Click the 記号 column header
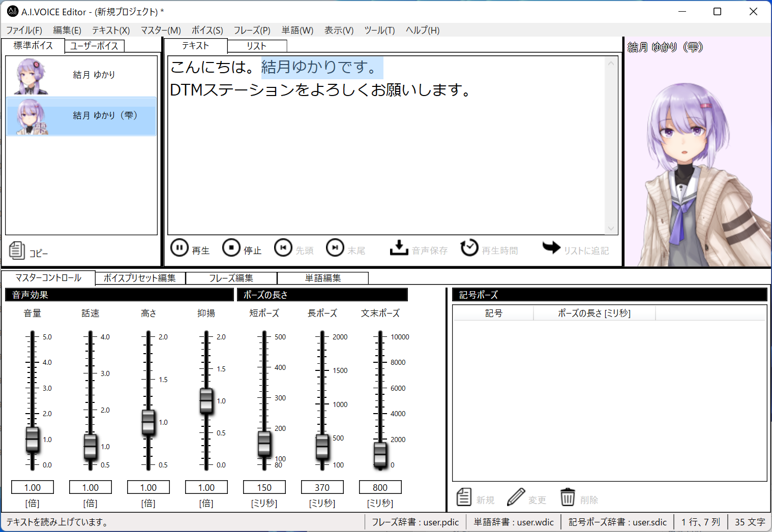Viewport: 772px width, 532px height. pos(493,313)
